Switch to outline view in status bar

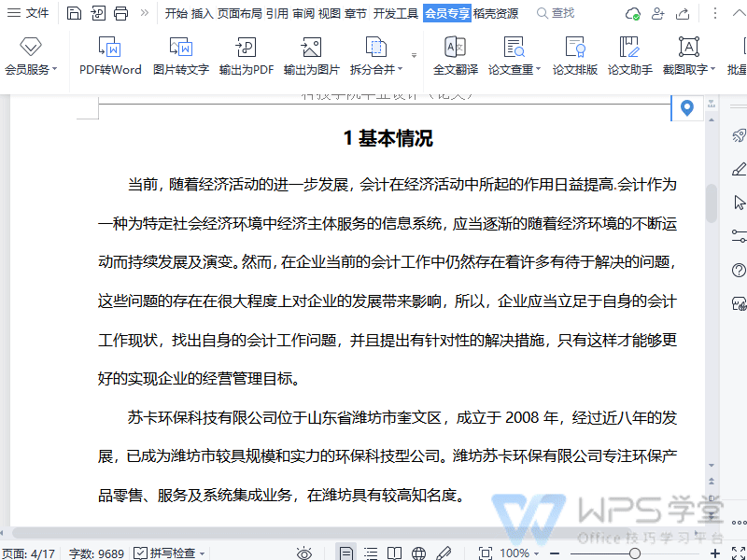[371, 553]
